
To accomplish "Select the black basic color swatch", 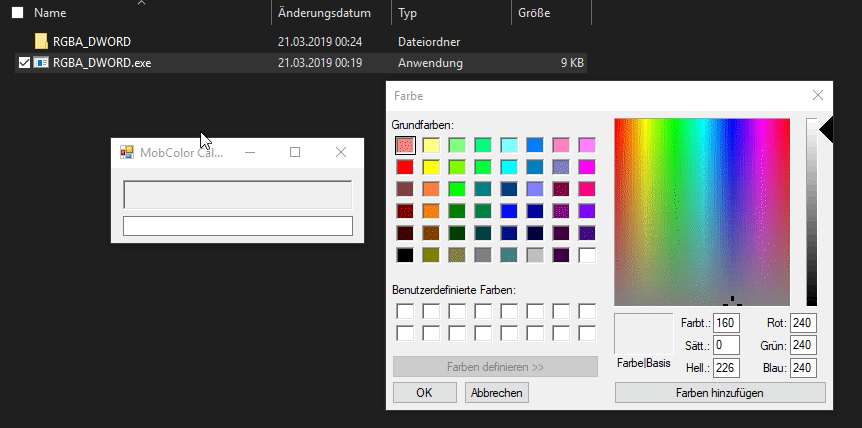I will point(405,255).
